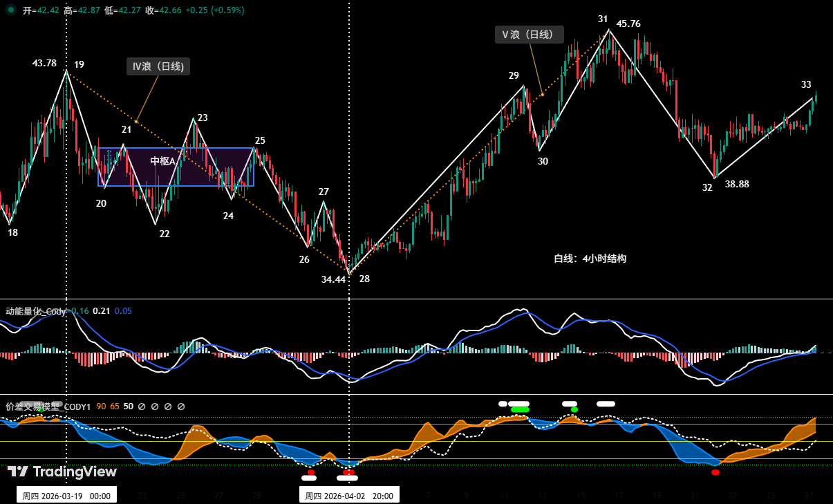Screen dimensions: 833x504
Task: Click the 38.88 price label near point 32
Action: coord(737,184)
